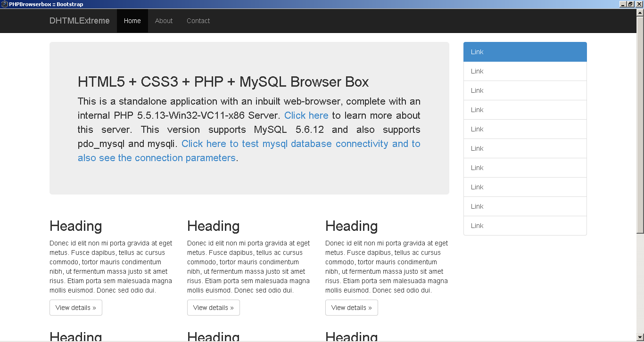Select the Home tab in the navbar

pos(132,21)
